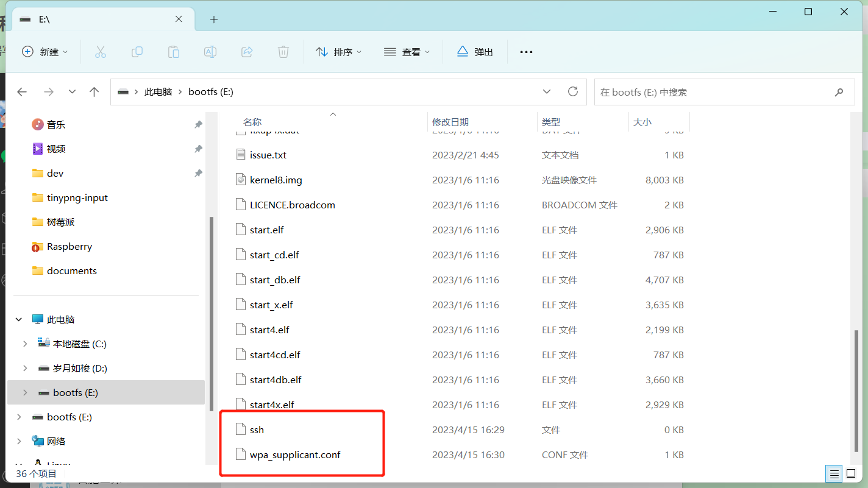
Task: Click the Share icon in toolbar
Action: click(x=247, y=52)
